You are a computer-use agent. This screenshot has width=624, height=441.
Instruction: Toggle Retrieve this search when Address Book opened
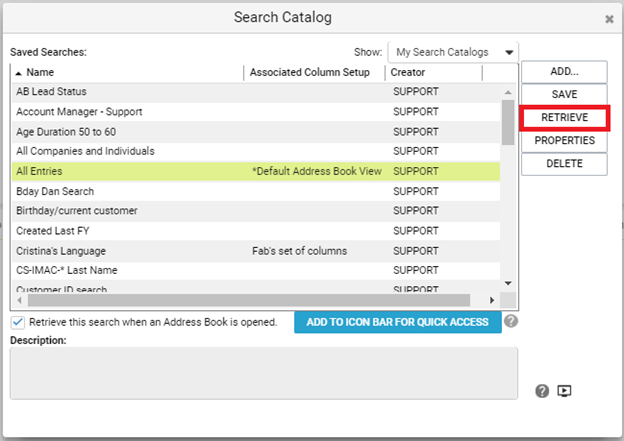tap(18, 322)
